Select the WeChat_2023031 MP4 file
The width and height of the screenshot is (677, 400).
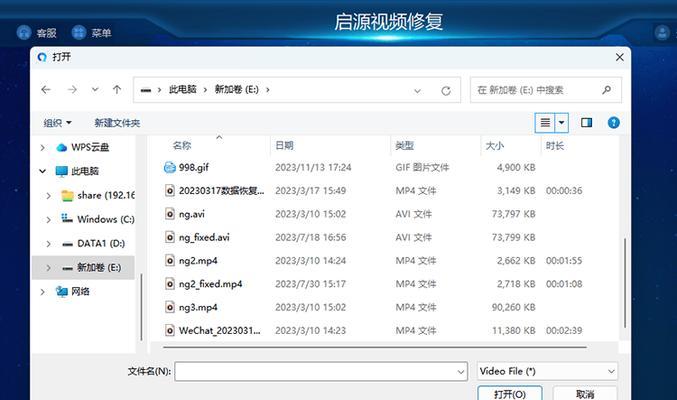click(220, 330)
